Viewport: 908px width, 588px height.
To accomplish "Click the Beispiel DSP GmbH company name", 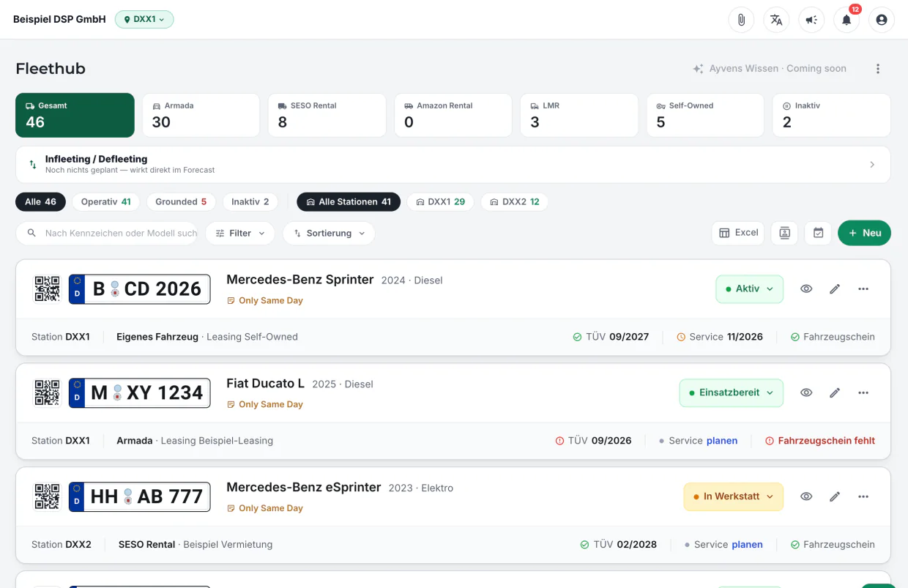I will [59, 20].
